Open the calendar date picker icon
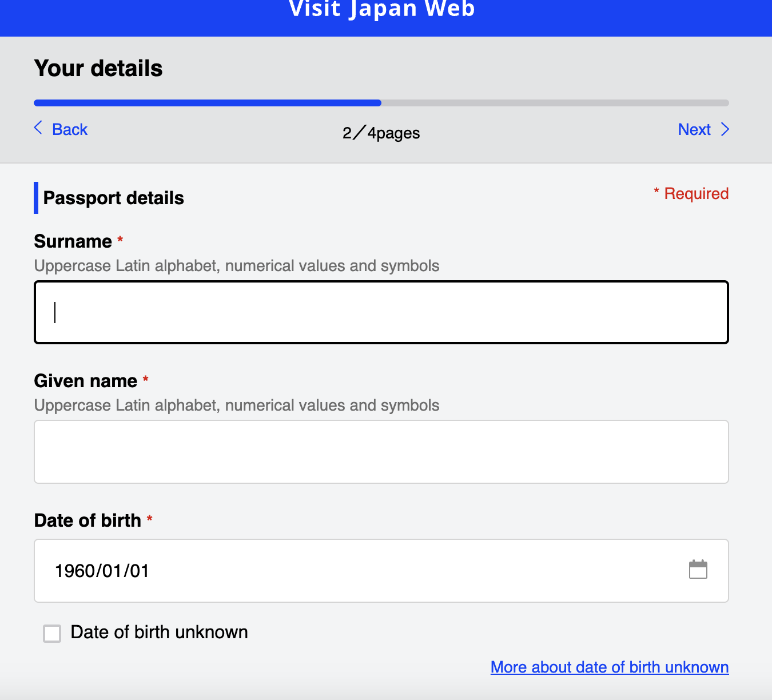Image resolution: width=772 pixels, height=700 pixels. point(698,570)
